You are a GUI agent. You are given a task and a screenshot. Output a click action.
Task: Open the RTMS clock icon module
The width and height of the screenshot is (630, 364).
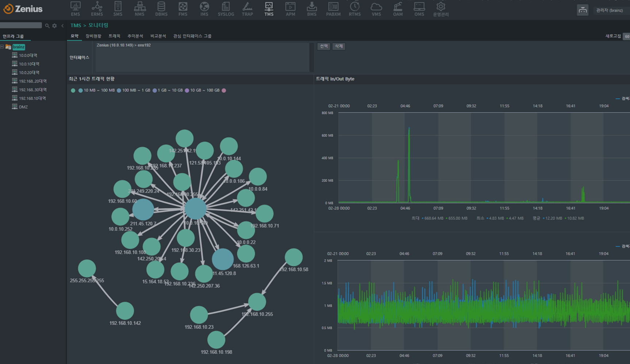[354, 9]
